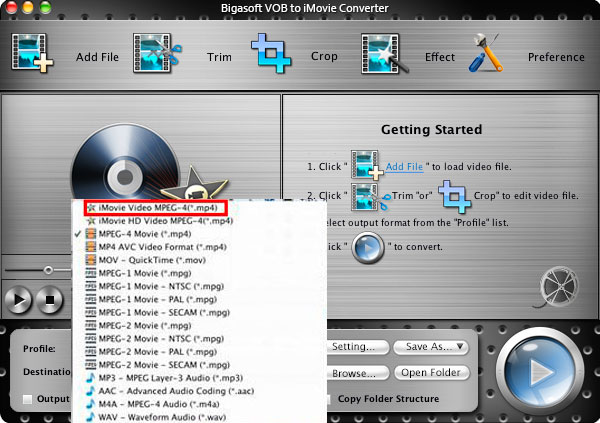Click the Preference text label in toolbar
This screenshot has width=600, height=423.
[556, 57]
